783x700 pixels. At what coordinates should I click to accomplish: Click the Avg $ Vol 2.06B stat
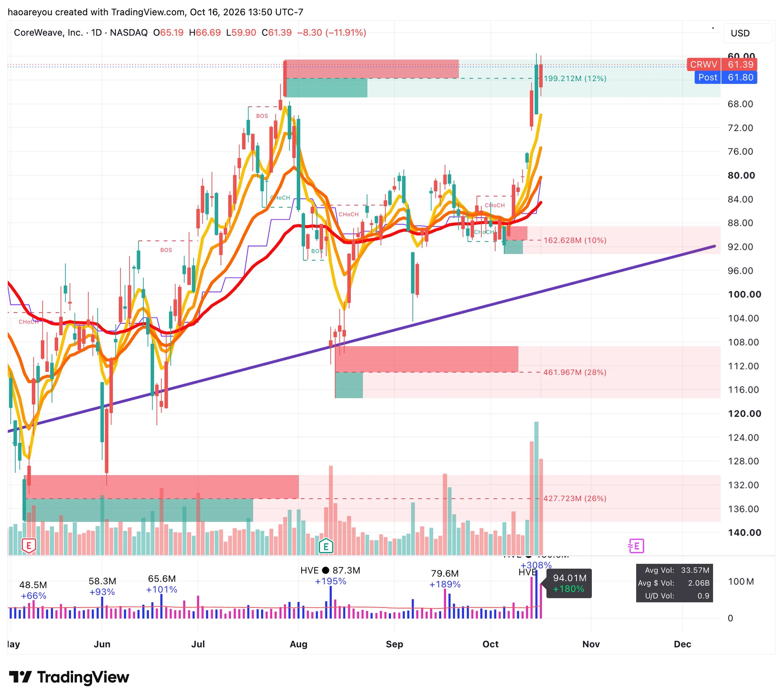click(674, 583)
